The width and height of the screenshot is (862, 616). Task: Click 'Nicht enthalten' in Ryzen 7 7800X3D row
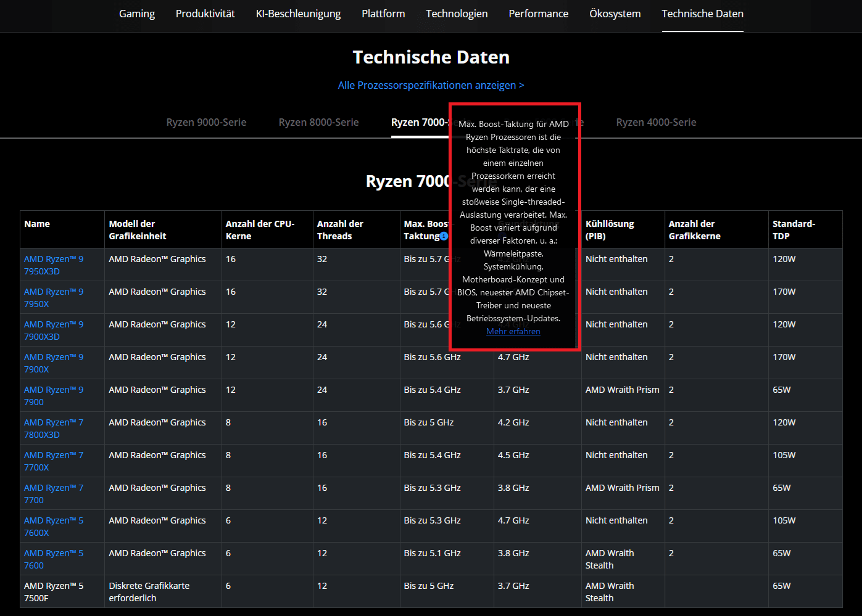pos(616,422)
